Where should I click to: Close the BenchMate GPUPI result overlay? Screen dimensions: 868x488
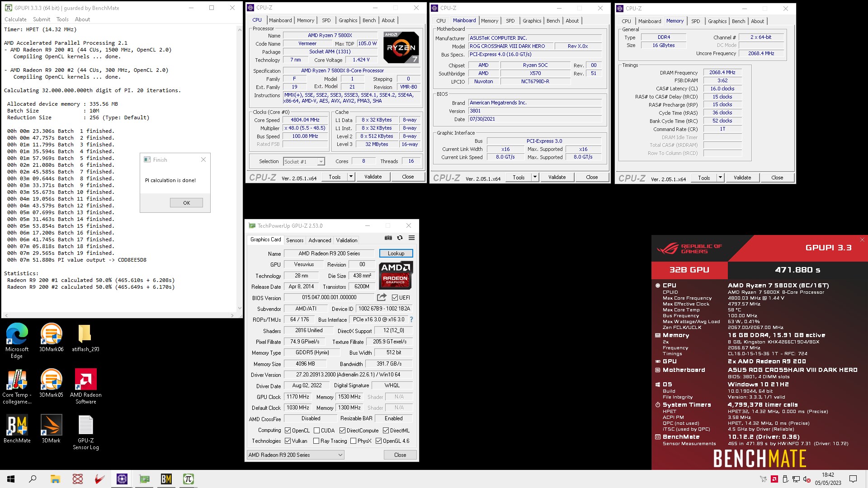click(x=862, y=240)
